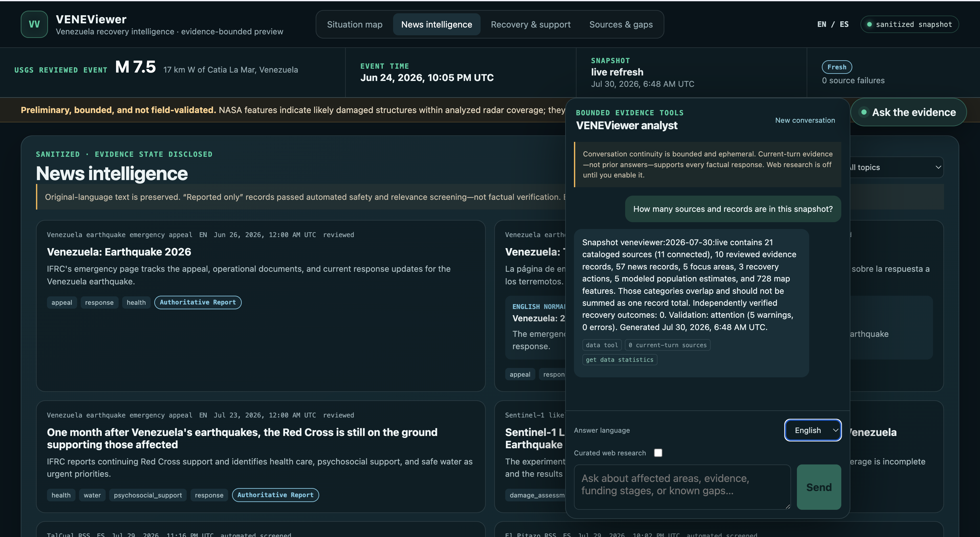980x537 pixels.
Task: Click the response tag on Red Cross card
Action: (x=209, y=495)
